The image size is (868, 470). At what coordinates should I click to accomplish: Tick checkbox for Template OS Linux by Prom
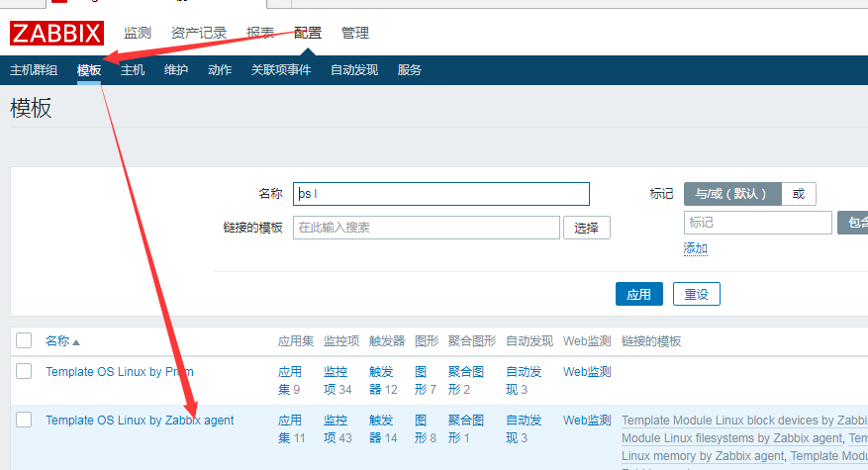24,371
